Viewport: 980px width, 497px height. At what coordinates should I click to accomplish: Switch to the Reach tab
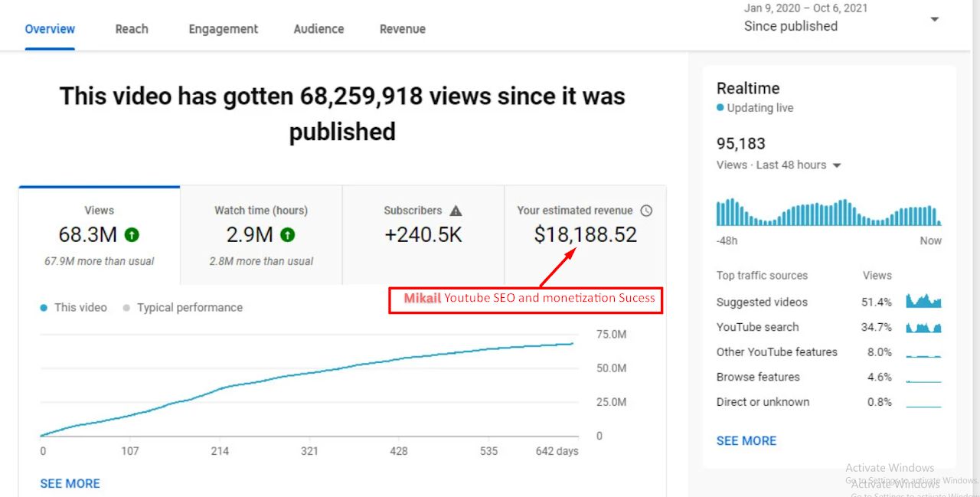(x=132, y=29)
